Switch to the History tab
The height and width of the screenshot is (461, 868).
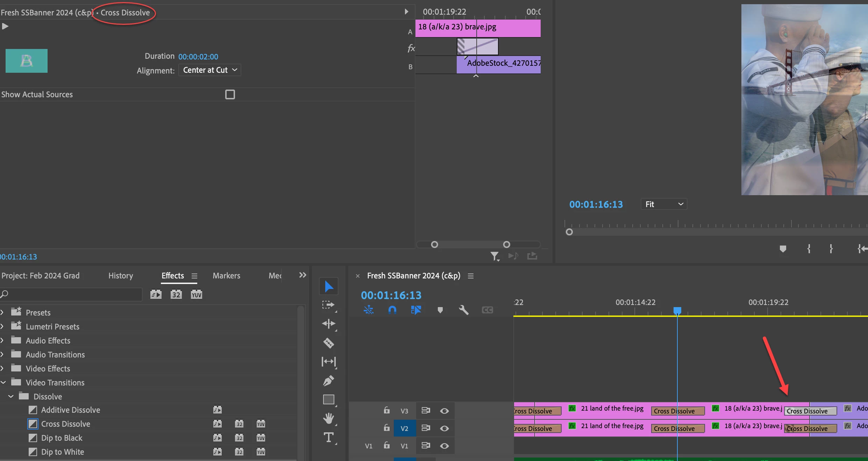[121, 276]
